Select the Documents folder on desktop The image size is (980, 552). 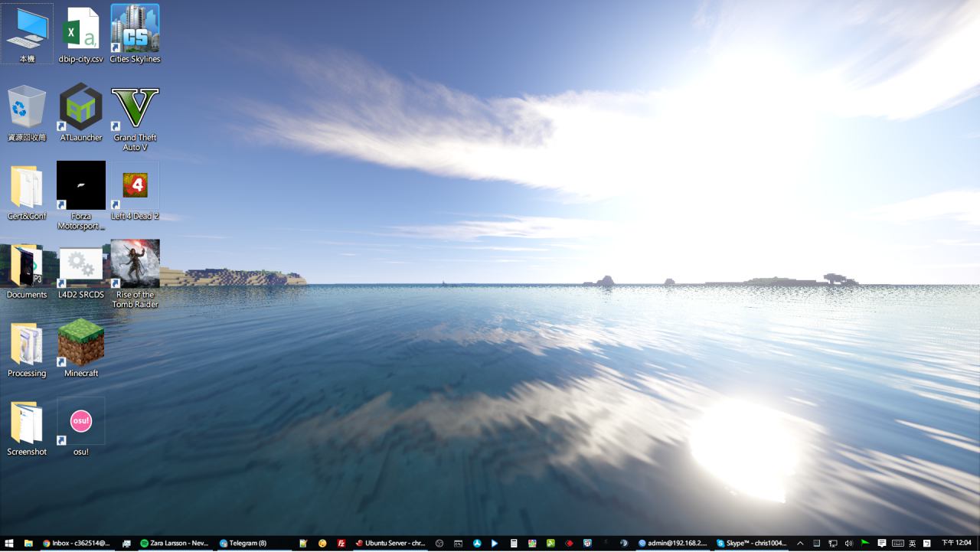click(27, 269)
